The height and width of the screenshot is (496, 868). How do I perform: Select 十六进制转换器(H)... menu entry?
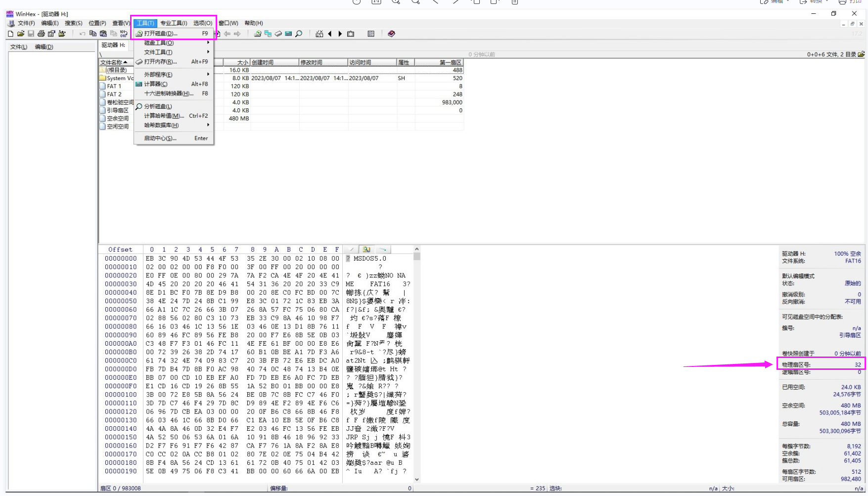click(174, 93)
